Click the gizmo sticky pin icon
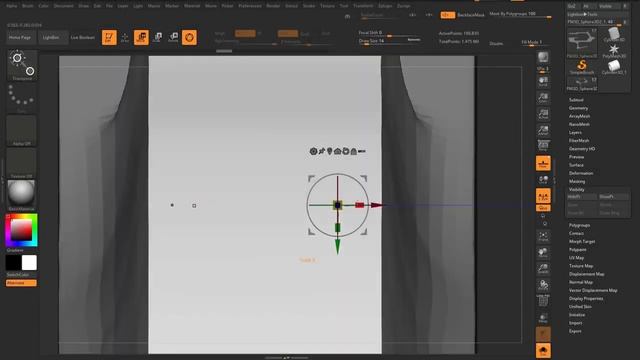The image size is (640, 360). (x=322, y=151)
